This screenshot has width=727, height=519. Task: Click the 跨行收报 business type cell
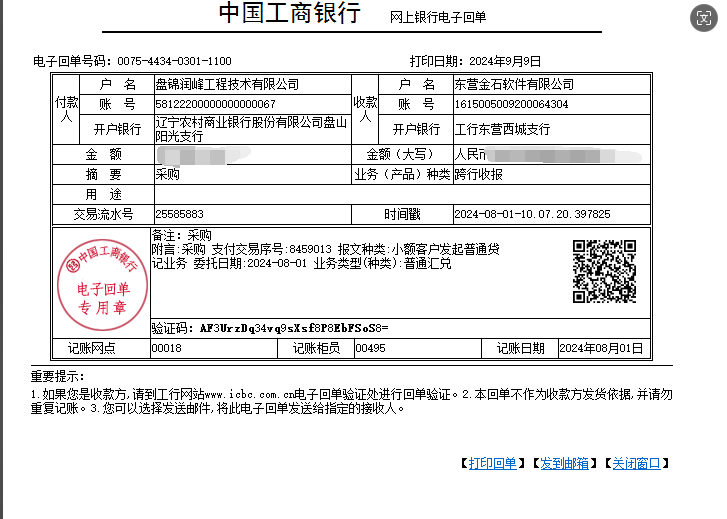click(x=551, y=174)
